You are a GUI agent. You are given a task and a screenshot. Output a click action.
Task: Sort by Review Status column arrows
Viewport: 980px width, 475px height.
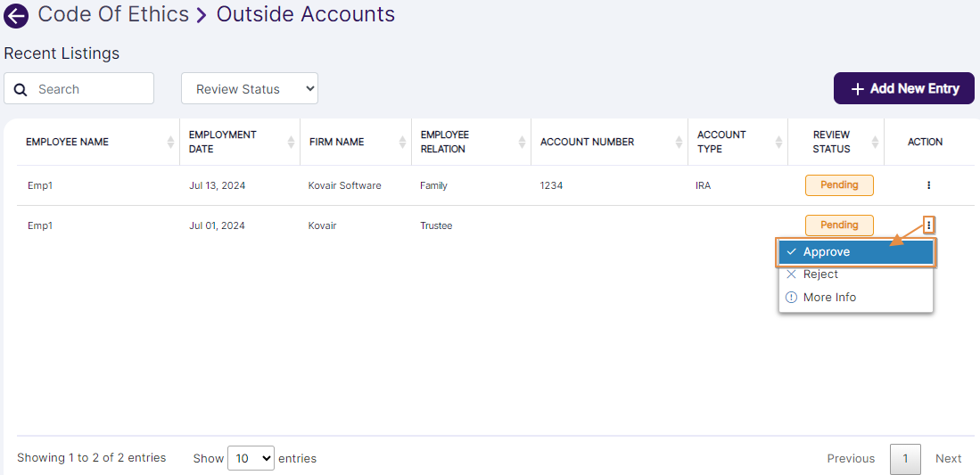coord(875,143)
